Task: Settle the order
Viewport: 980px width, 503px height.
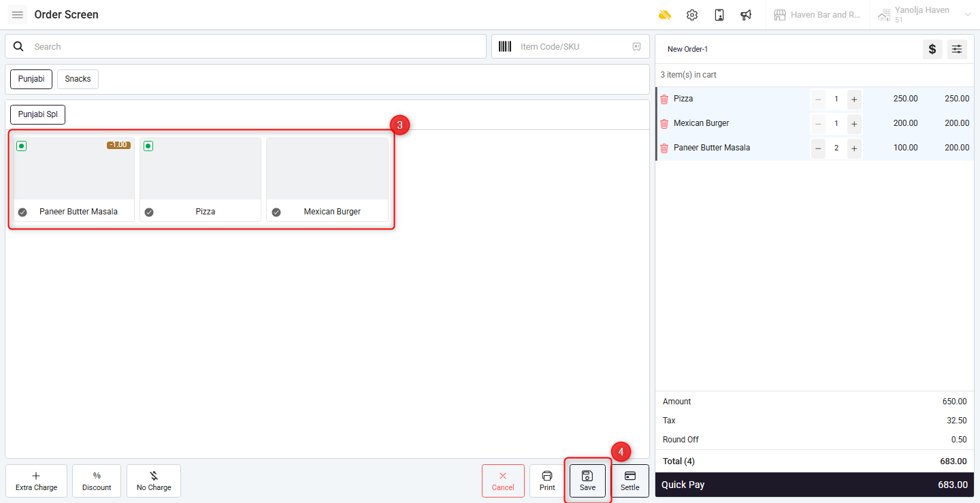Action: pyautogui.click(x=630, y=481)
